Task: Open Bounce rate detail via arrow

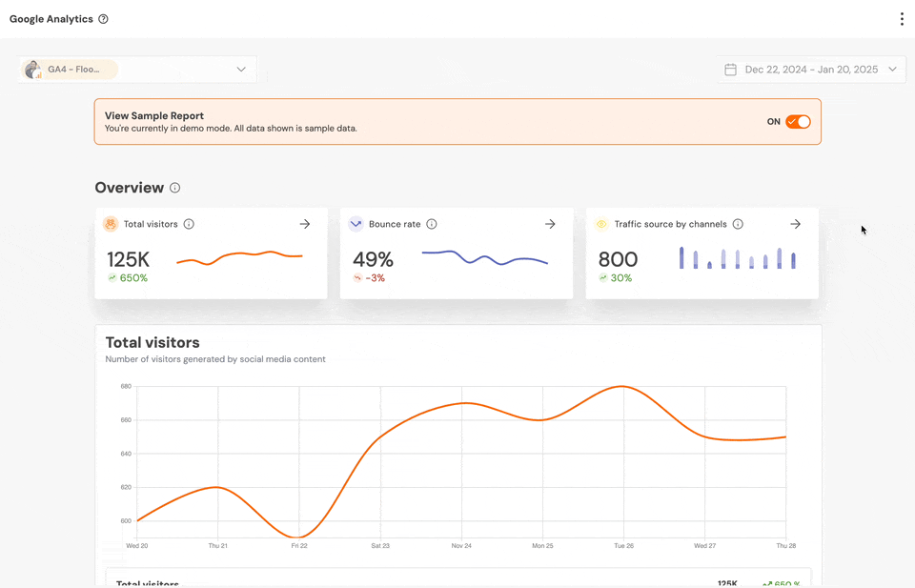Action: [x=550, y=224]
